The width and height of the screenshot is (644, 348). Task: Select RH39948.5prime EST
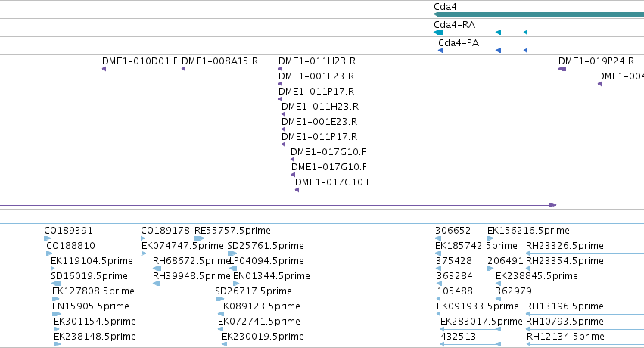[191, 276]
